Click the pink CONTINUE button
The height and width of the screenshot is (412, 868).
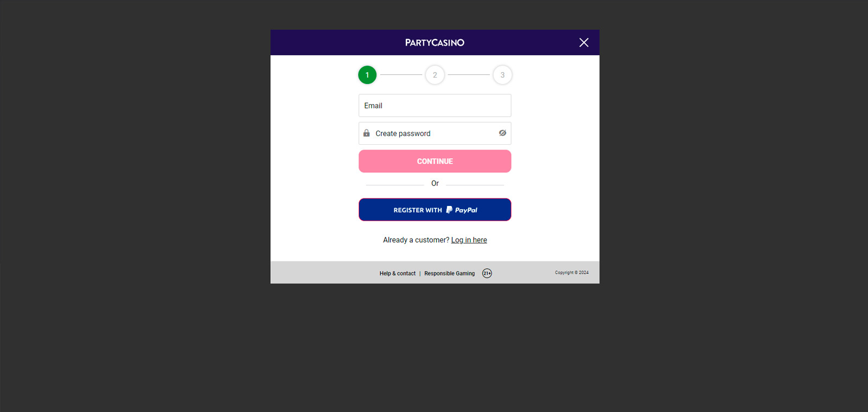click(x=435, y=161)
